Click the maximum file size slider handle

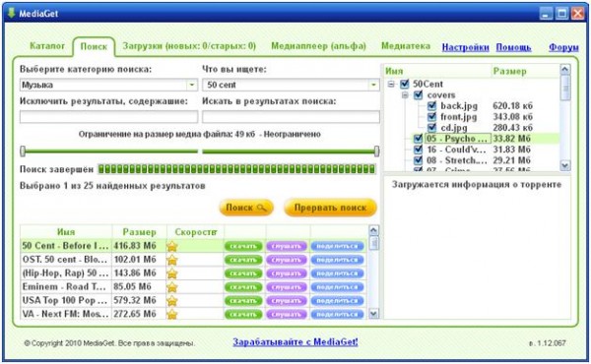point(376,152)
